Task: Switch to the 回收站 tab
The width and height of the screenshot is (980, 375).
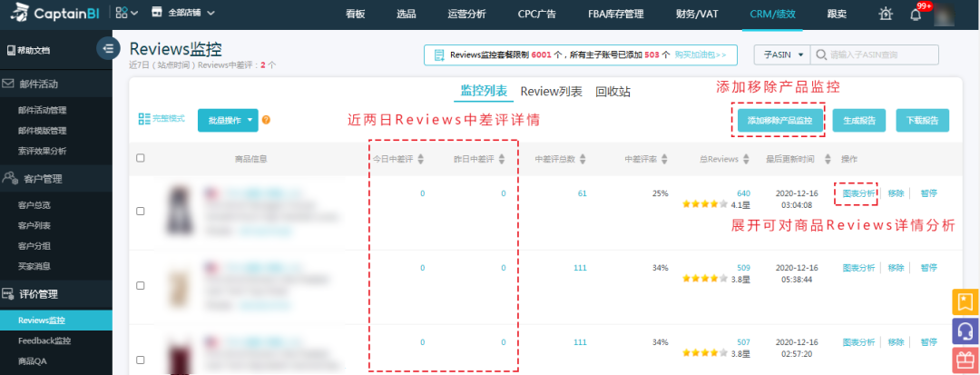Action: (613, 92)
